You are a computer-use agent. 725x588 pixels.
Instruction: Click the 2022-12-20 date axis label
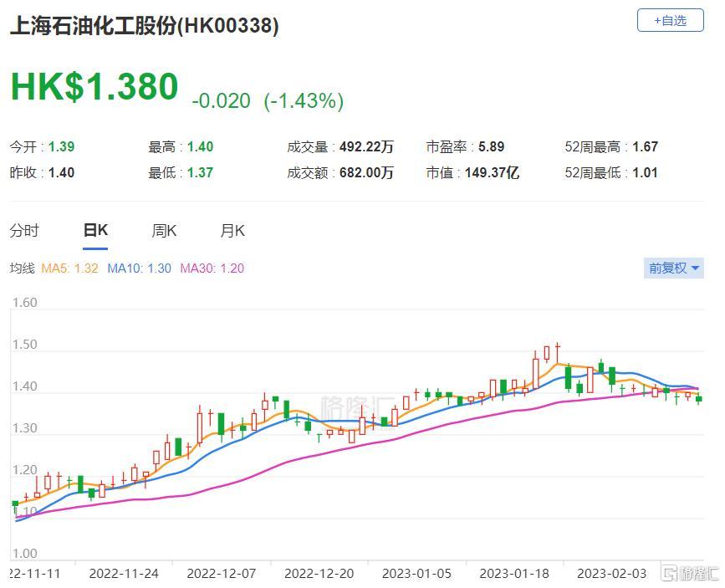319,574
